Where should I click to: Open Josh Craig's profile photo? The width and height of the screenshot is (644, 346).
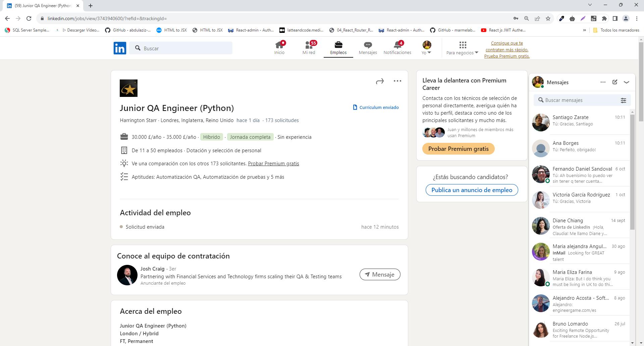[x=127, y=275]
